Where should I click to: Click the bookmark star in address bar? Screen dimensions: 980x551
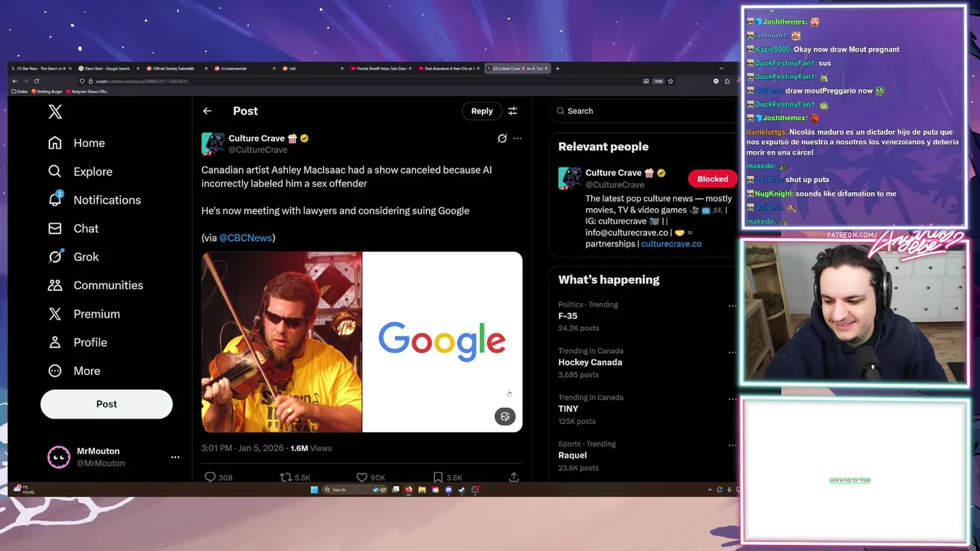[x=671, y=81]
